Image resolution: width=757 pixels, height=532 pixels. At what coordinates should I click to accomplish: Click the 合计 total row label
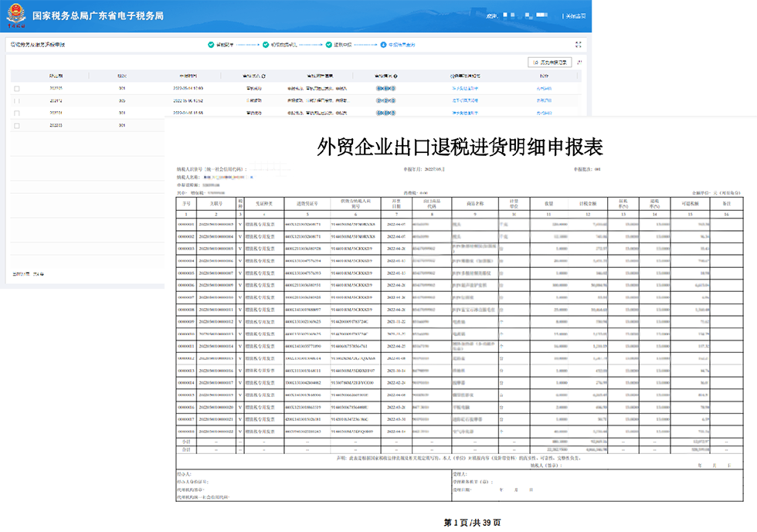[186, 449]
